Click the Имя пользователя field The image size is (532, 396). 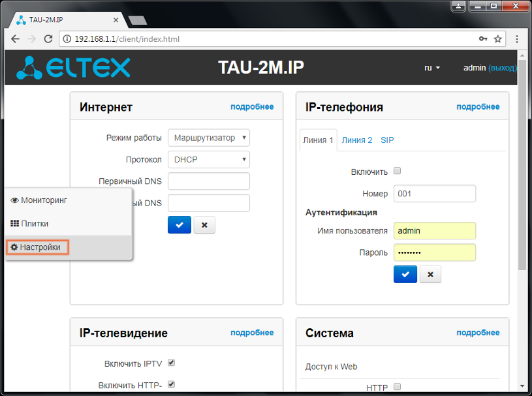point(435,231)
